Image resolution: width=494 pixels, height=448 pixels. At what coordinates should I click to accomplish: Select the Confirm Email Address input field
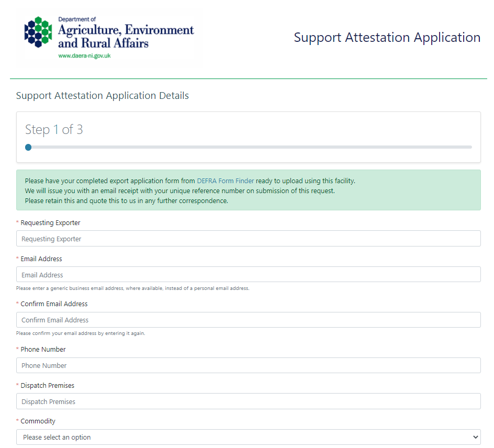pyautogui.click(x=248, y=320)
